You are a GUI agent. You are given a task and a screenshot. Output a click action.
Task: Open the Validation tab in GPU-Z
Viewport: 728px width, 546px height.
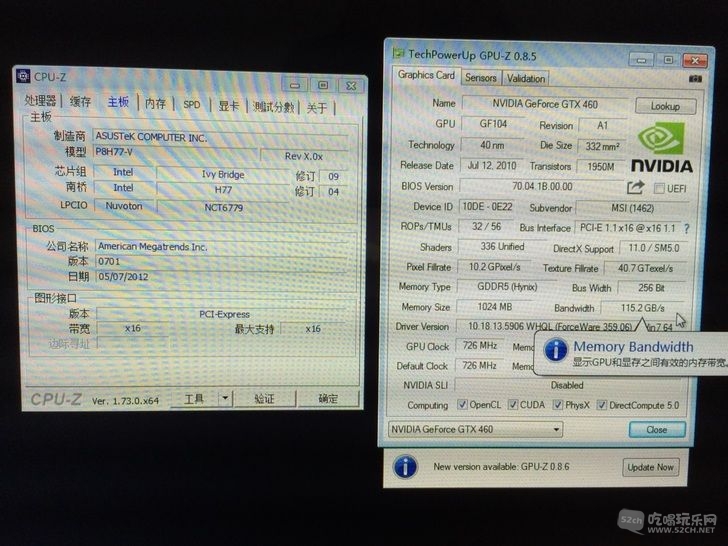526,78
